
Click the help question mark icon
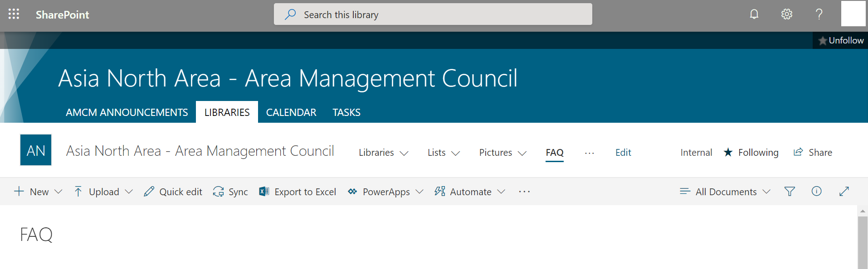[x=819, y=14]
